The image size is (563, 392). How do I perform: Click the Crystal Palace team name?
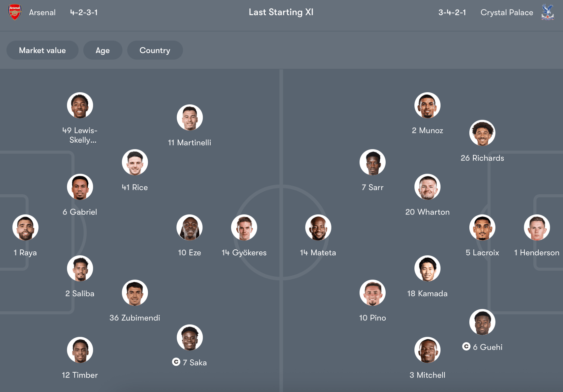[507, 13]
